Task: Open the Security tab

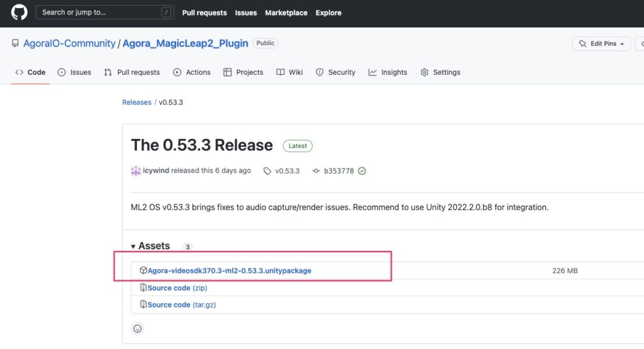Action: pos(336,72)
